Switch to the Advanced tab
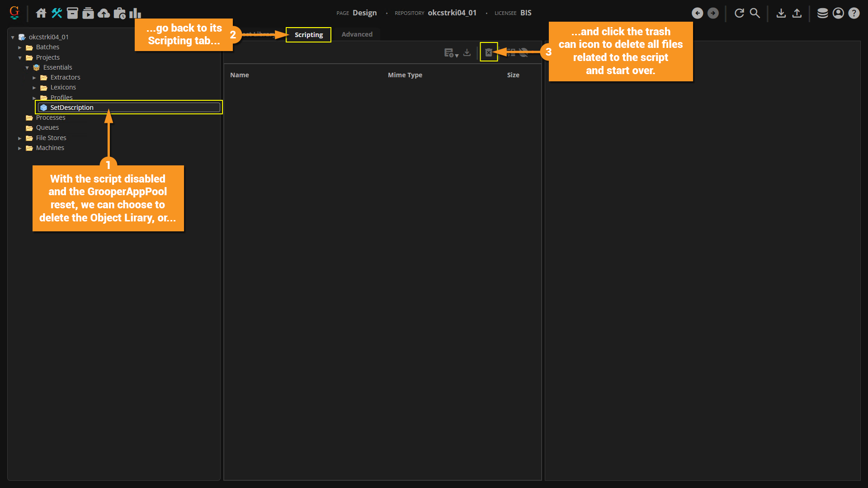The height and width of the screenshot is (488, 868). coord(357,34)
